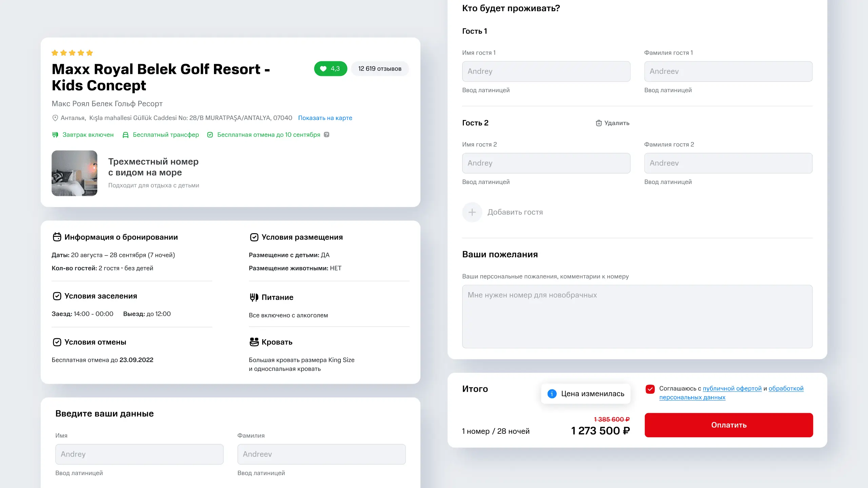This screenshot has height=488, width=868.
Task: Click the plus icon to add a guest
Action: click(472, 212)
